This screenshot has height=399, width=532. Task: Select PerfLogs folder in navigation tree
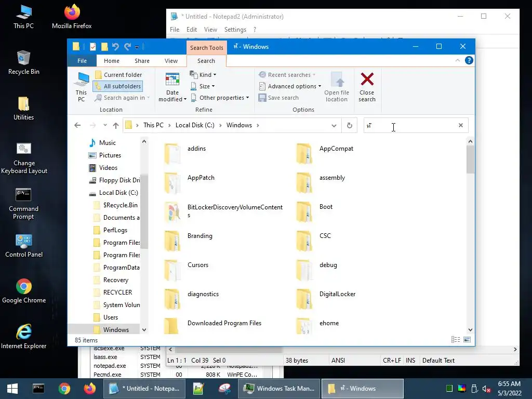[x=111, y=230]
